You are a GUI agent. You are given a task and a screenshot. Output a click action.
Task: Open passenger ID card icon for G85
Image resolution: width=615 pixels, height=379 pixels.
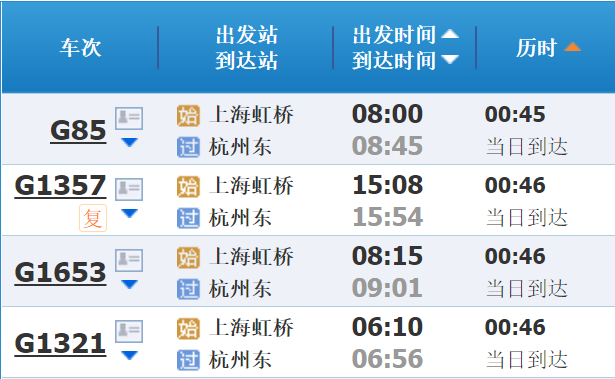click(129, 118)
